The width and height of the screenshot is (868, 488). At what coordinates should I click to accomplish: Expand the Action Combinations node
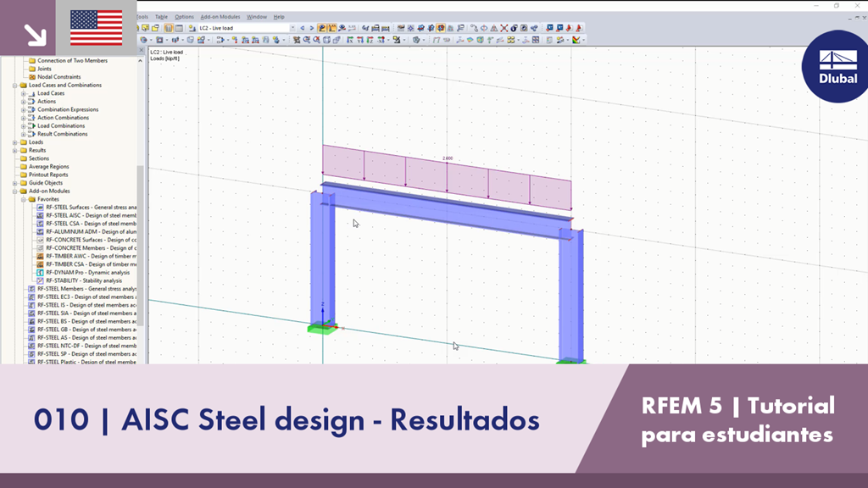[23, 118]
